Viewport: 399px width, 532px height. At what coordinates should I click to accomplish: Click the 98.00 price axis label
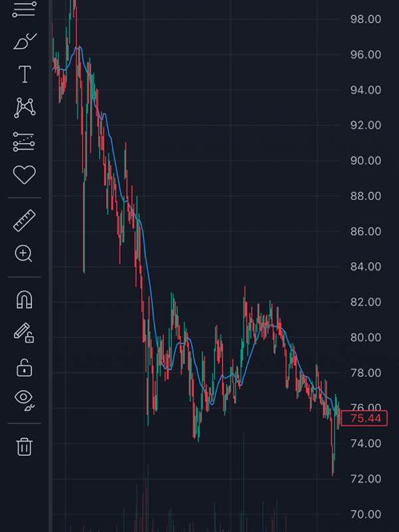click(366, 19)
